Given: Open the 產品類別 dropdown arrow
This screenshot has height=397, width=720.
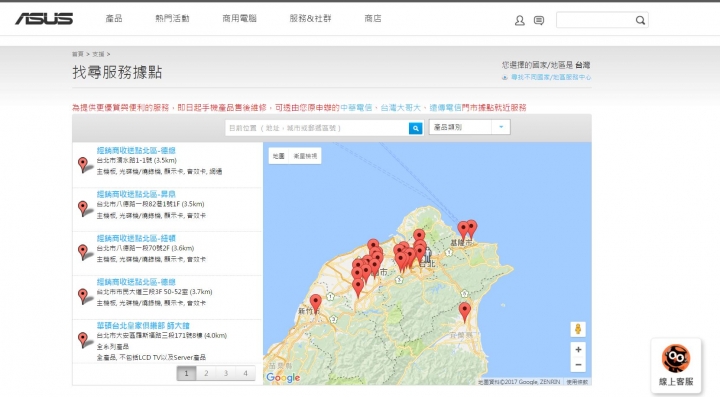Looking at the screenshot, I should 501,127.
